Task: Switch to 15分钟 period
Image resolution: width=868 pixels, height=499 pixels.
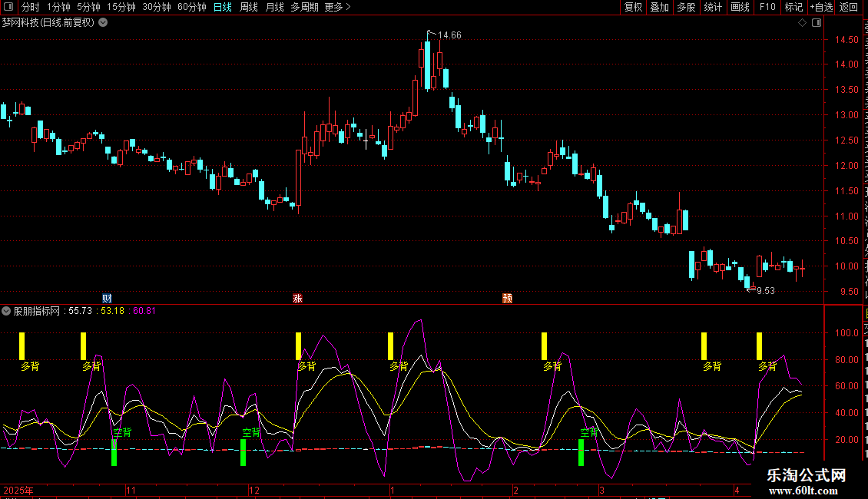Action: pos(121,7)
